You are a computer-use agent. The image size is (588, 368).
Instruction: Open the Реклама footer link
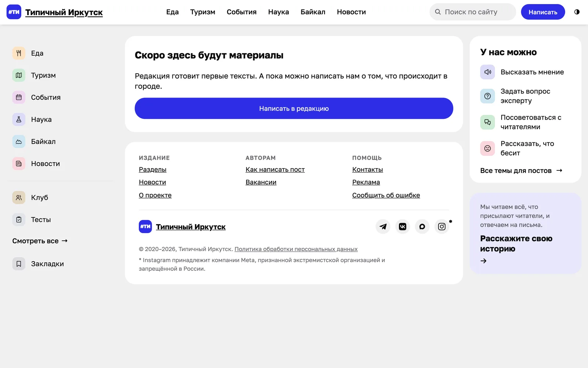366,182
